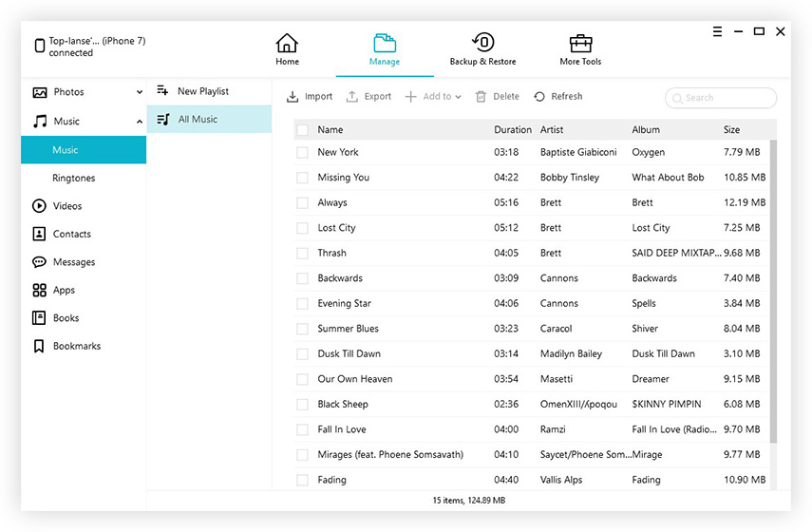Open the Backup & Restore icon
The width and height of the screenshot is (812, 532).
(x=482, y=43)
